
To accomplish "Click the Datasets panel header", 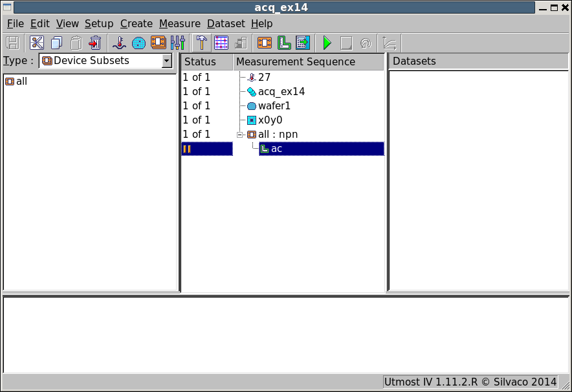I will pyautogui.click(x=478, y=61).
